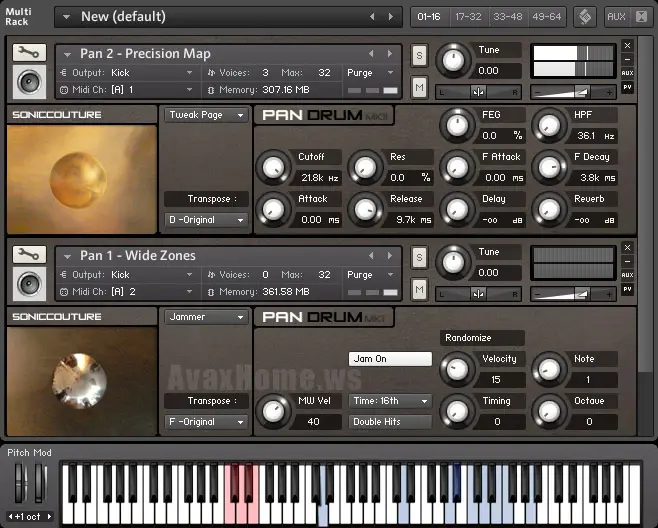658x528 pixels.
Task: Minimize all rack instruments button at top right
Action: [642, 17]
